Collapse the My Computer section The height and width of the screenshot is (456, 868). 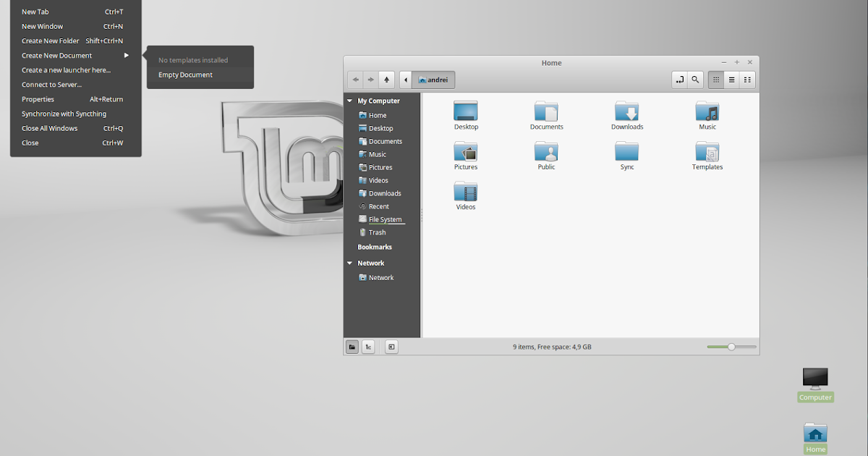click(350, 101)
